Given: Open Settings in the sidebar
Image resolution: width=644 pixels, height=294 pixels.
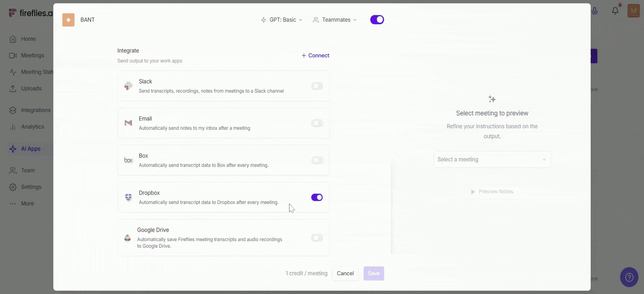Looking at the screenshot, I should point(31,187).
